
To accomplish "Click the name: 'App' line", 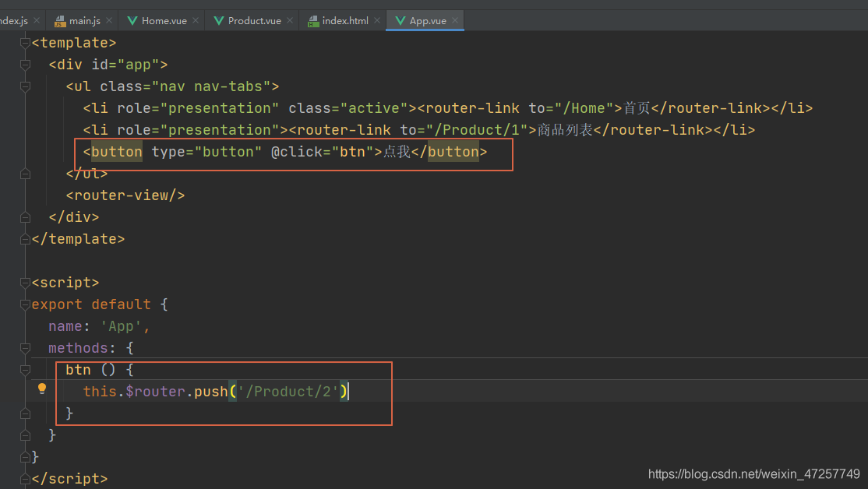I will point(99,326).
